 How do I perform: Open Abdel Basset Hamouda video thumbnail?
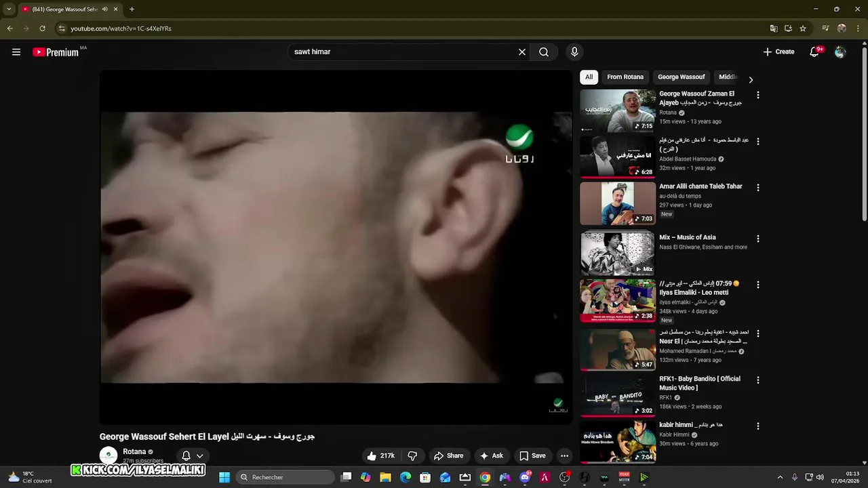[x=618, y=157]
